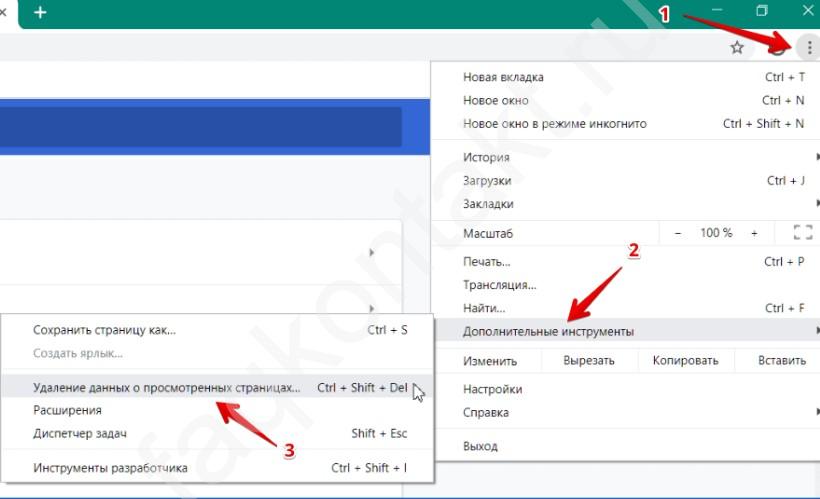Bookmark page with the star icon
This screenshot has height=499, width=820.
[x=737, y=47]
